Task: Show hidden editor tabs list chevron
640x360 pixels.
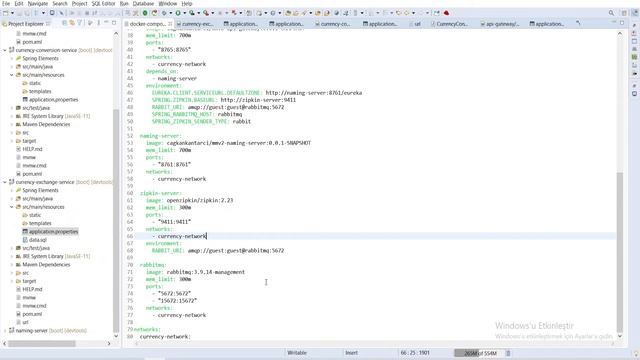Action: point(578,23)
